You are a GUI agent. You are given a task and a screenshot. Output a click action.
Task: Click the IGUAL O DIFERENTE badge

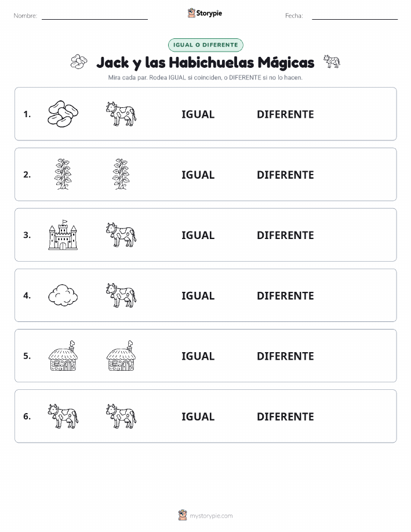[205, 45]
